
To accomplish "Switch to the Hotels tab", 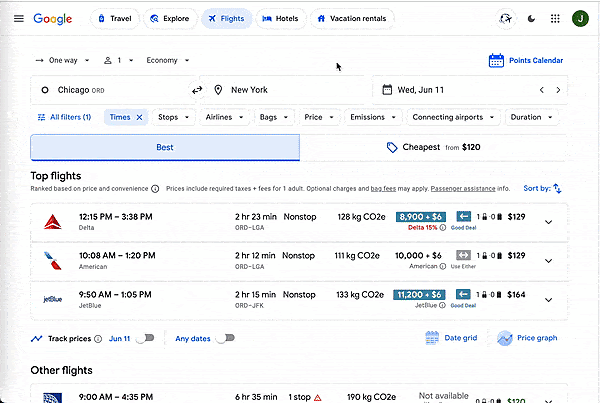I will (x=280, y=18).
